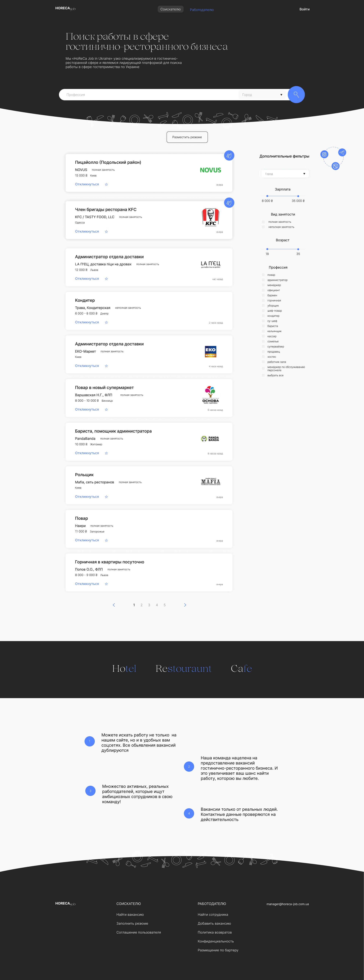364x980 pixels.
Task: Star the Бариста, помощник администратора vacancy
Action: 106,453
